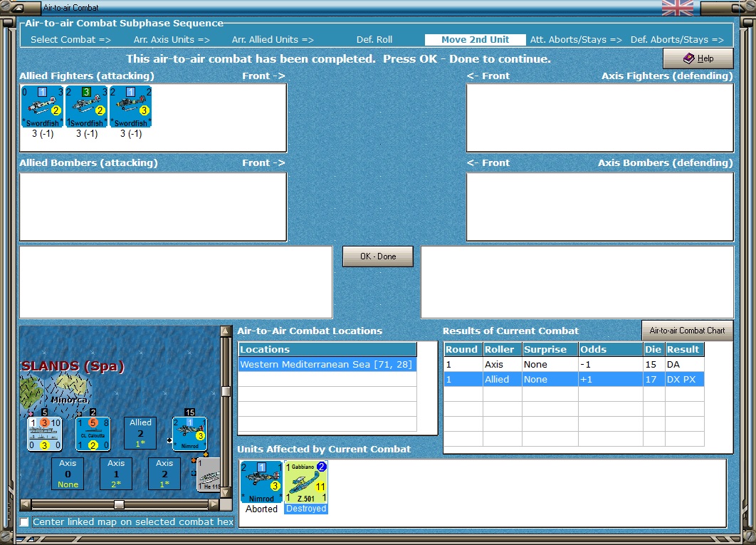
Task: Select the Swordfish counter with green 3 box
Action: tap(87, 107)
